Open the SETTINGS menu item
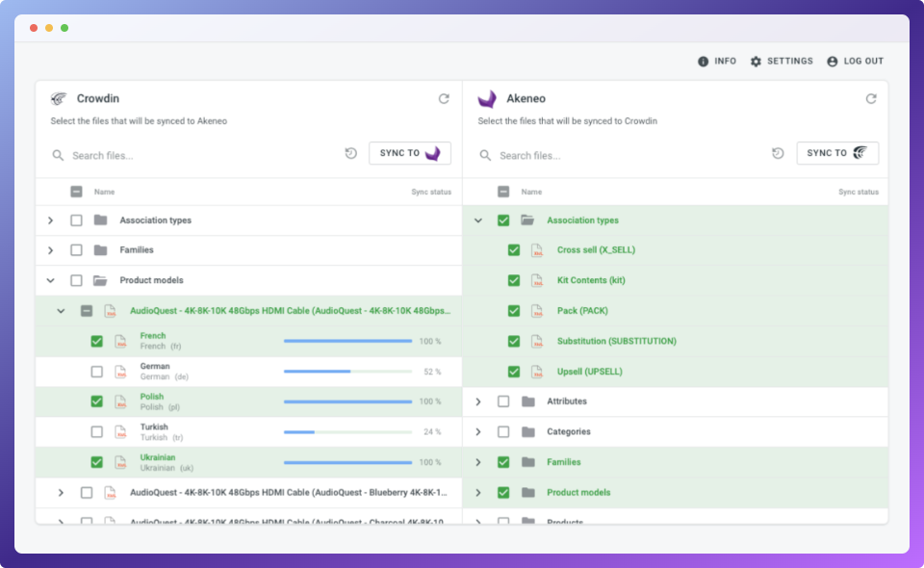Viewport: 924px width, 568px height. (x=782, y=62)
